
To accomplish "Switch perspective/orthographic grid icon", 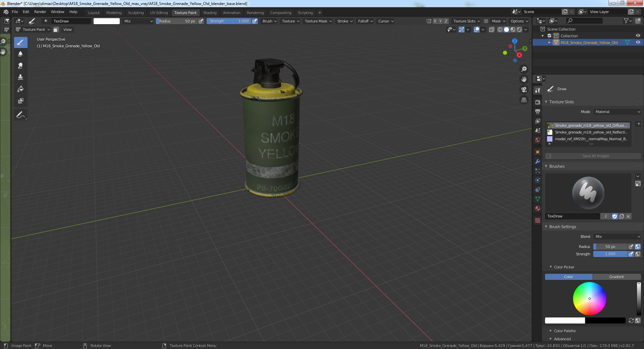I will [524, 100].
